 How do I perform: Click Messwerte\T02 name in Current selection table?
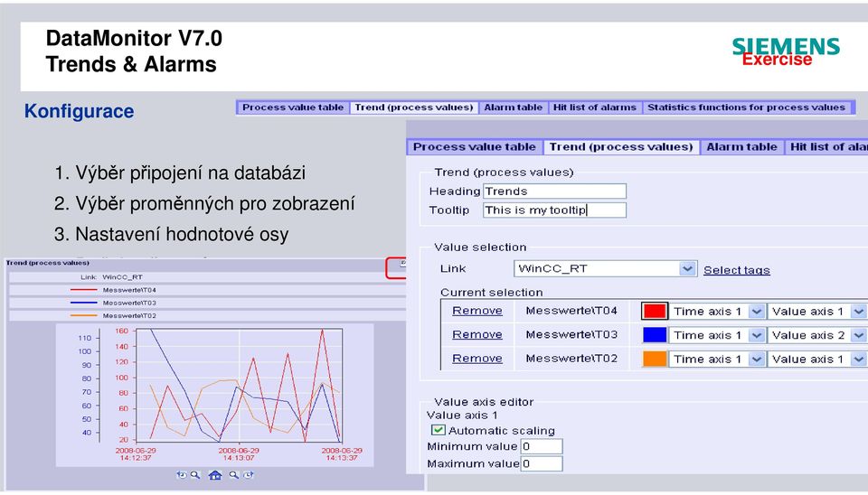pyautogui.click(x=571, y=359)
